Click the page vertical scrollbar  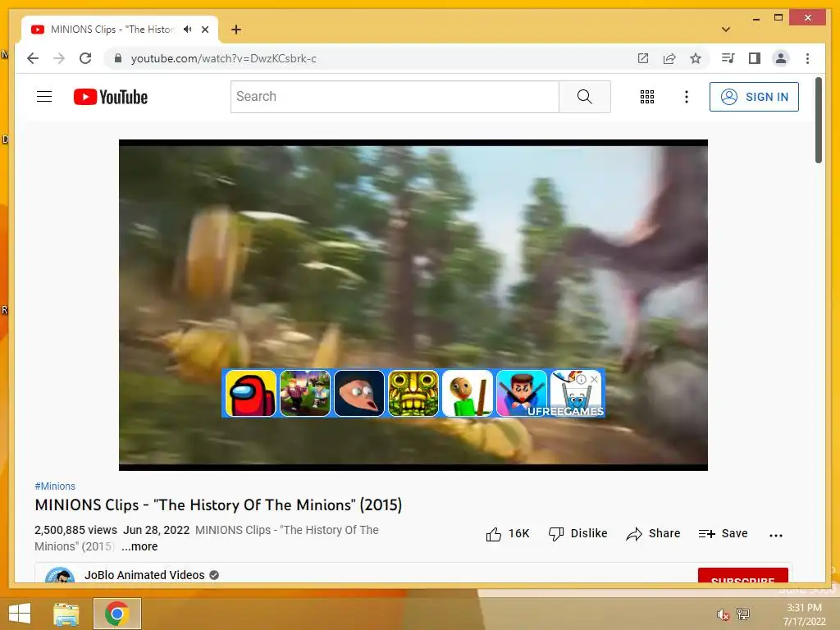click(818, 120)
